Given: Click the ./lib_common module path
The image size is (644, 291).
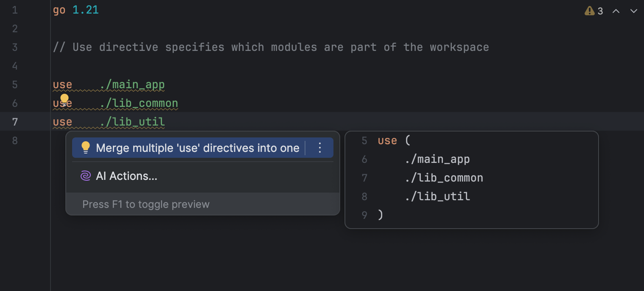Looking at the screenshot, I should tap(139, 103).
